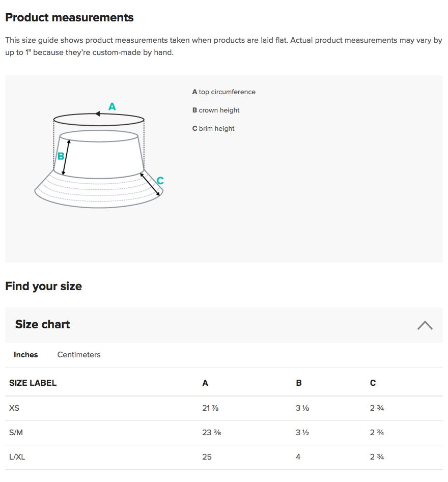Select the Inches tab
Image resolution: width=448 pixels, height=482 pixels.
pyautogui.click(x=26, y=355)
